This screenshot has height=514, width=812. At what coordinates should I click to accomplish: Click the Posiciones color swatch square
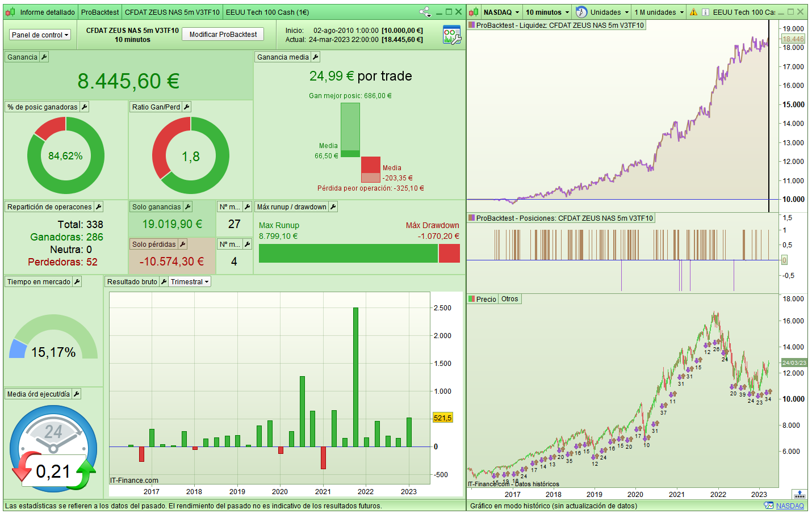click(471, 218)
